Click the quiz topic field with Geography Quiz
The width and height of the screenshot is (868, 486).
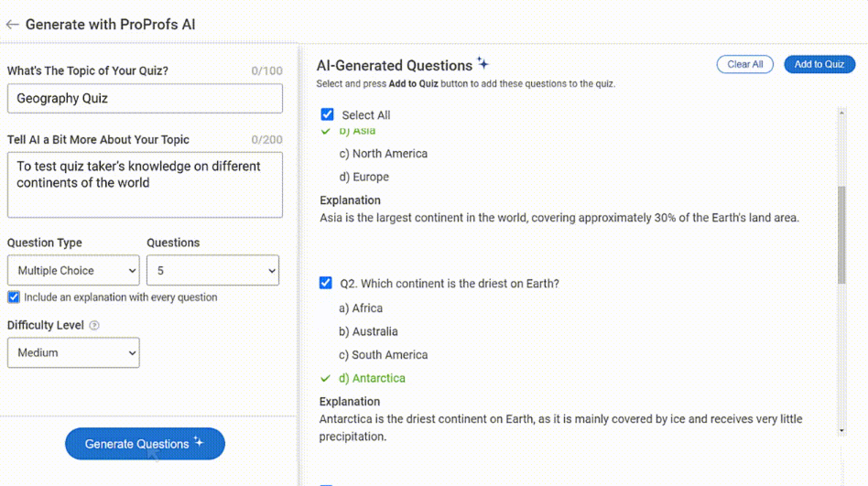(x=145, y=99)
